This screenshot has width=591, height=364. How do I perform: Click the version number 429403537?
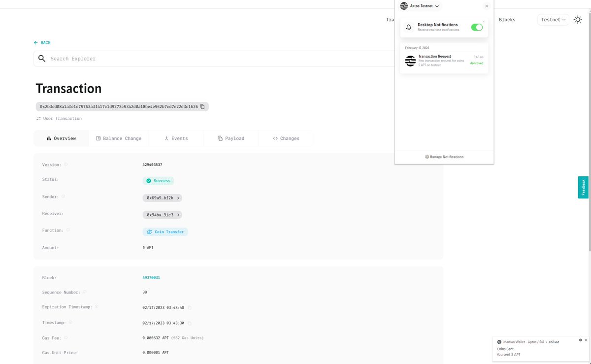click(x=152, y=165)
